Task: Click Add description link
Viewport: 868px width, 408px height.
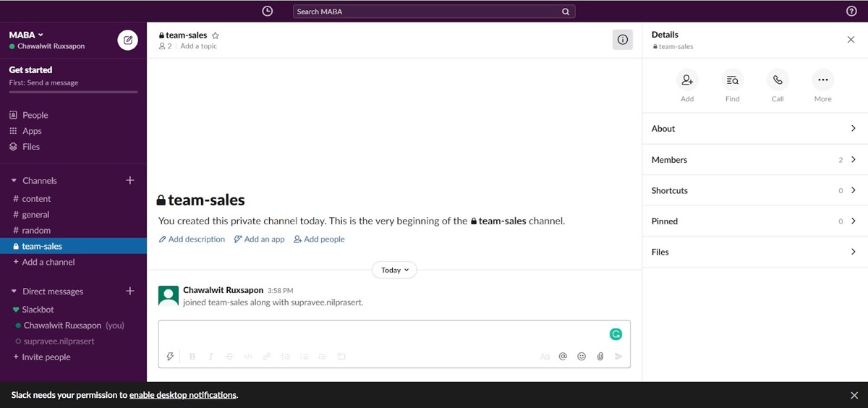Action: [x=192, y=239]
